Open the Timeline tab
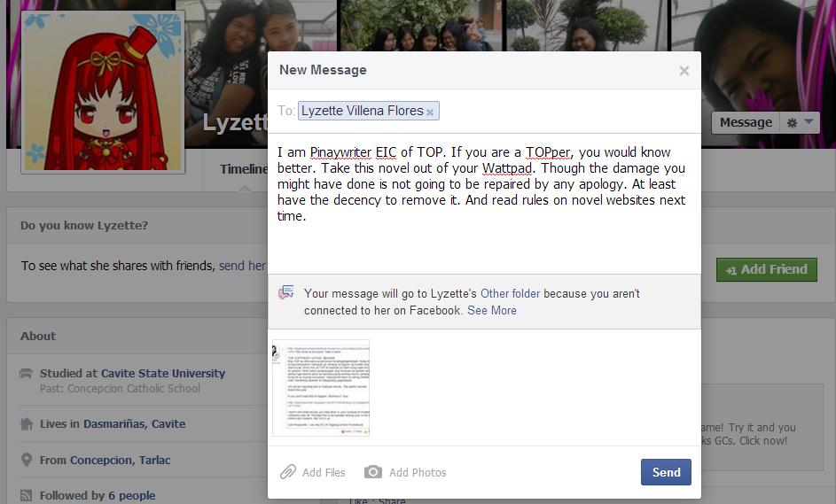Image resolution: width=836 pixels, height=504 pixels. pos(243,169)
